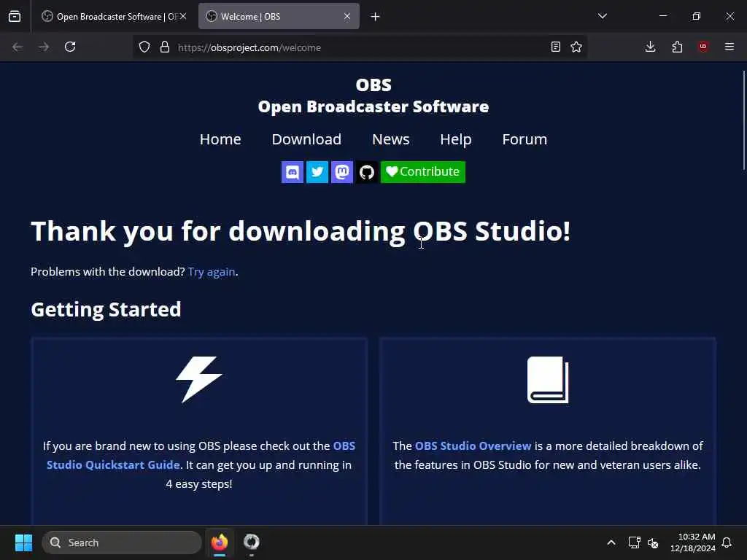The width and height of the screenshot is (747, 560).
Task: Open the Help navigation link
Action: (x=455, y=139)
